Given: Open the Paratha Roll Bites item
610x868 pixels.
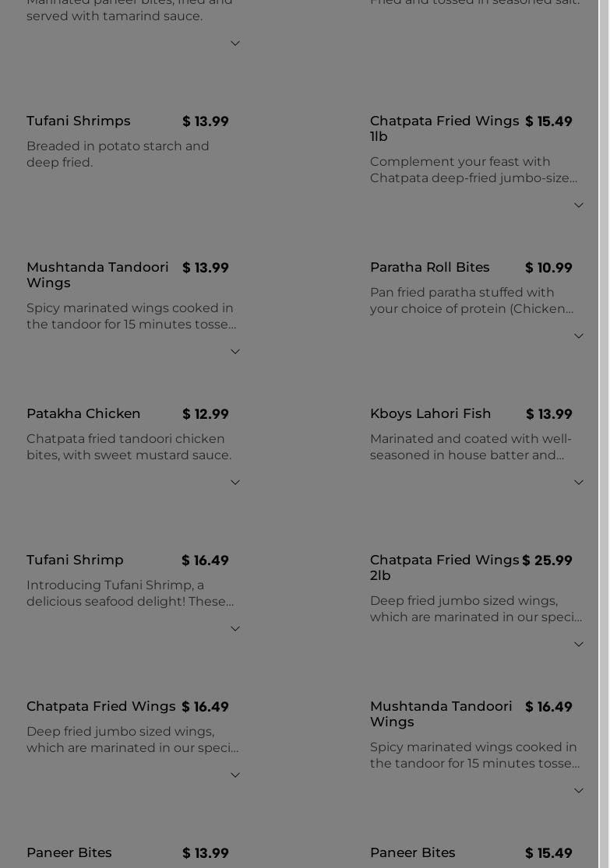Looking at the screenshot, I should click(430, 268).
